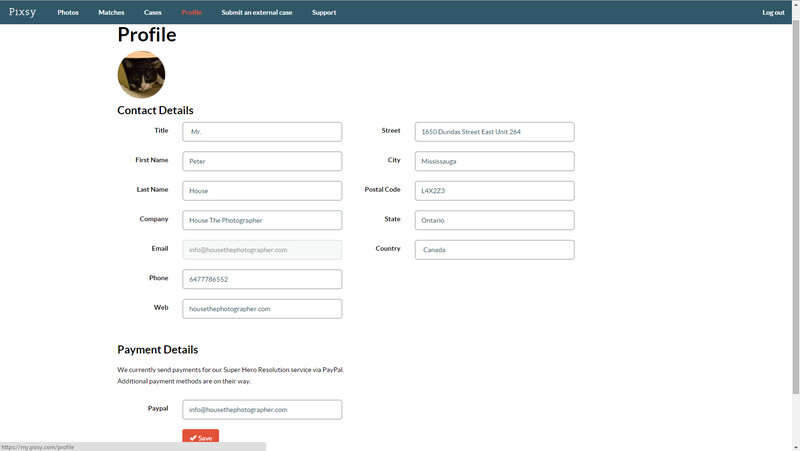The height and width of the screenshot is (451, 800).
Task: Focus the Title field containing Mr.
Action: 262,132
